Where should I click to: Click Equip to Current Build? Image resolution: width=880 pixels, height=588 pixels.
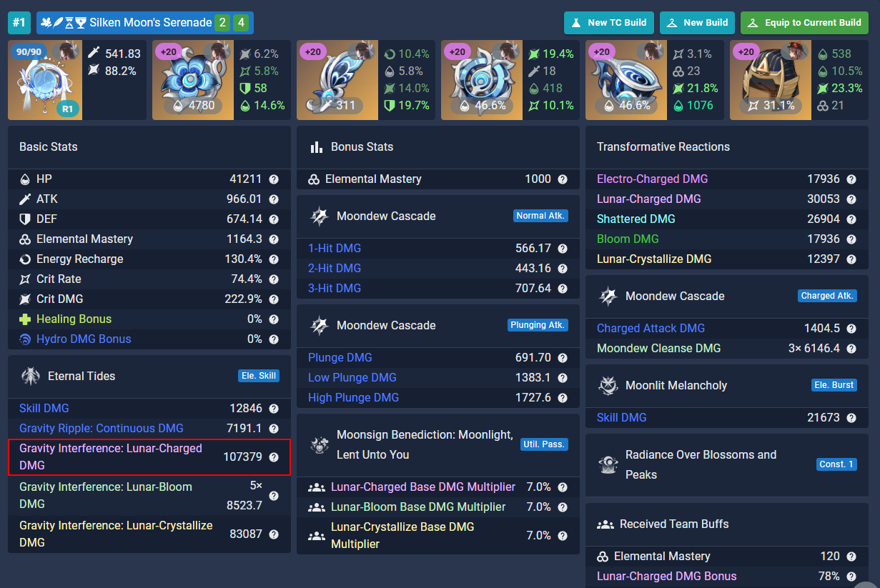click(x=804, y=23)
